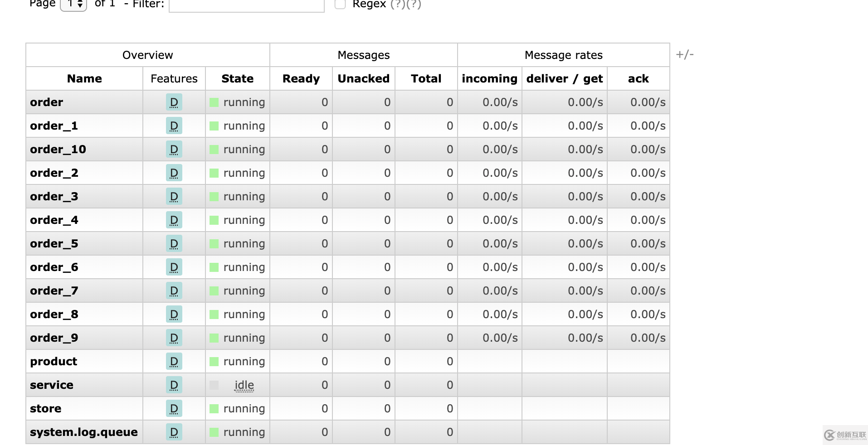
Task: Sort by the incoming rate column header
Action: pyautogui.click(x=490, y=78)
